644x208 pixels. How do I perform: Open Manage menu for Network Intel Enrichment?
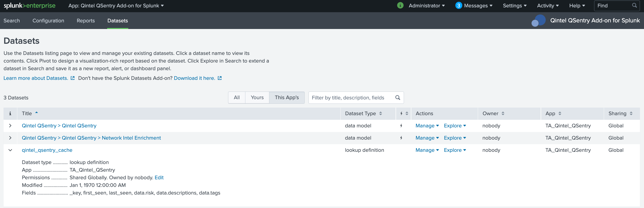coord(427,138)
